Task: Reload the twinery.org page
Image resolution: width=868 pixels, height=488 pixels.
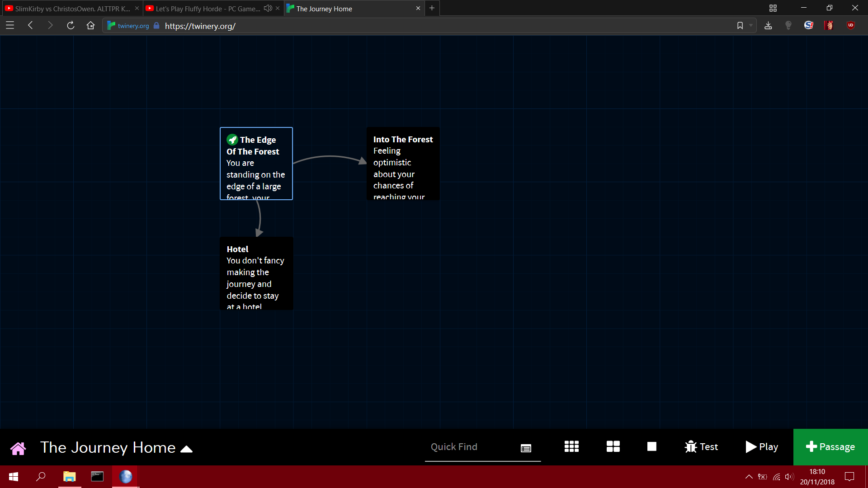Action: click(71, 26)
